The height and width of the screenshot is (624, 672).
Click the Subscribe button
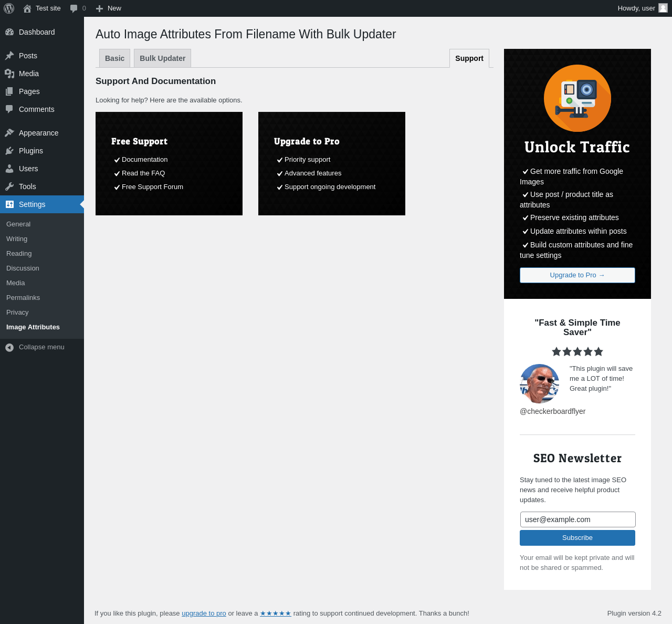tap(577, 538)
